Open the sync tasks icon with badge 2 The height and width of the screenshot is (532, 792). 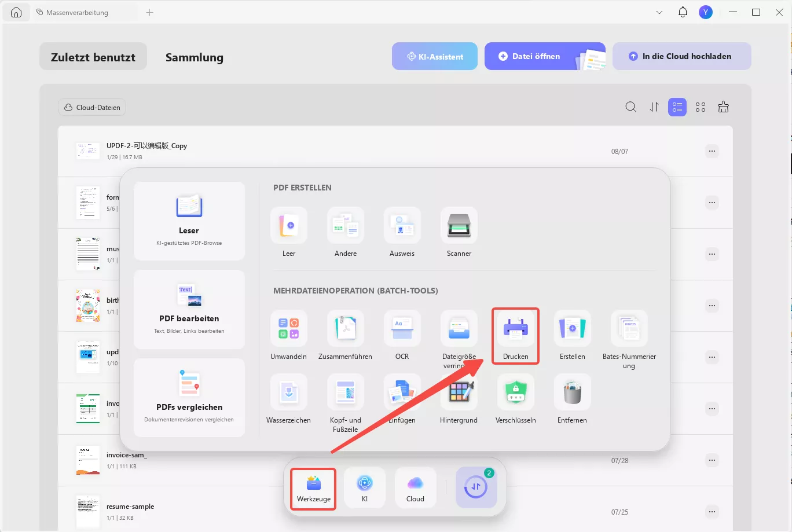pyautogui.click(x=476, y=488)
